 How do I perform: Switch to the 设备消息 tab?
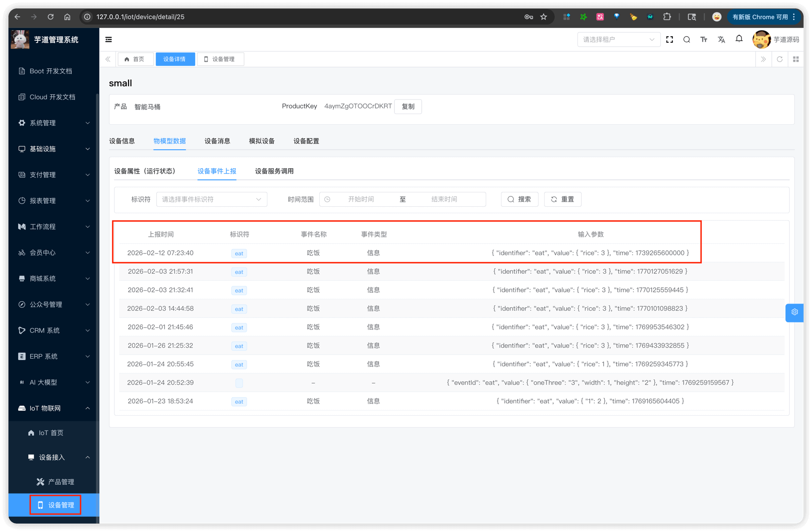click(x=217, y=141)
